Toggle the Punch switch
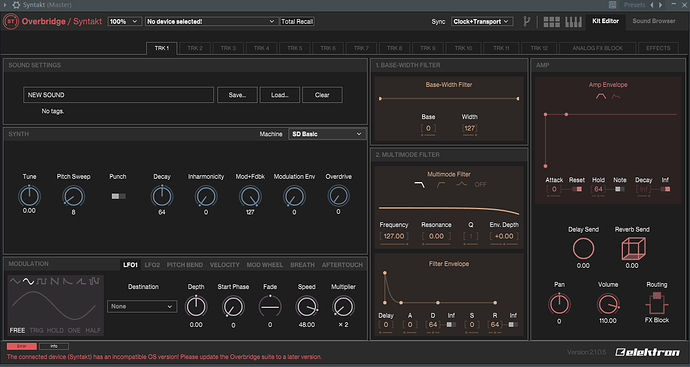Image resolution: width=690 pixels, height=367 pixels. 118,196
